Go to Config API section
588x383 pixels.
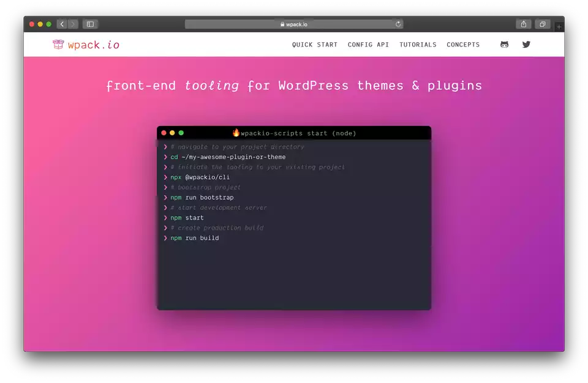point(368,45)
